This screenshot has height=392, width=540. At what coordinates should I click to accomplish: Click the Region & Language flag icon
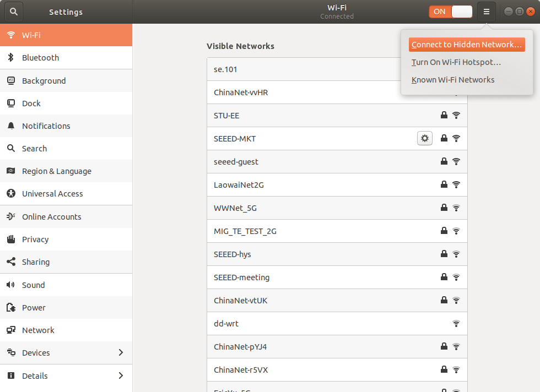click(11, 171)
